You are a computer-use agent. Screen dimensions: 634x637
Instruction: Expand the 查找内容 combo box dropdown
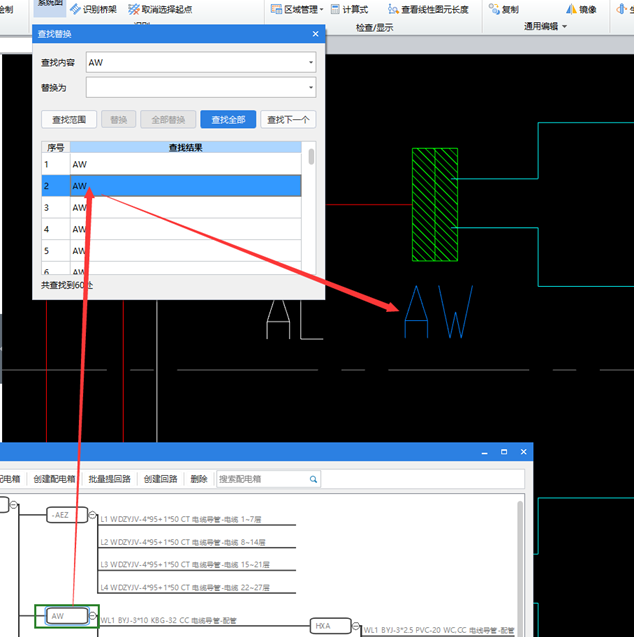310,63
